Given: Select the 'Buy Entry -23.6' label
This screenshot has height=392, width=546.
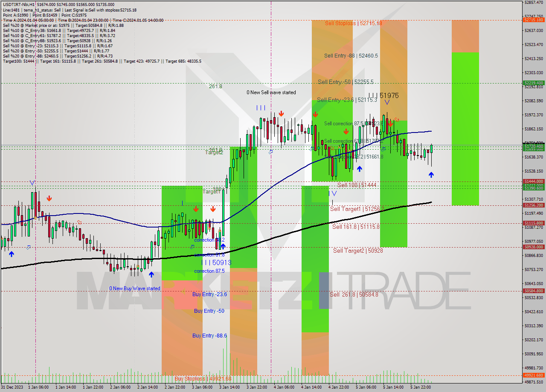Looking at the screenshot, I should [x=209, y=294].
